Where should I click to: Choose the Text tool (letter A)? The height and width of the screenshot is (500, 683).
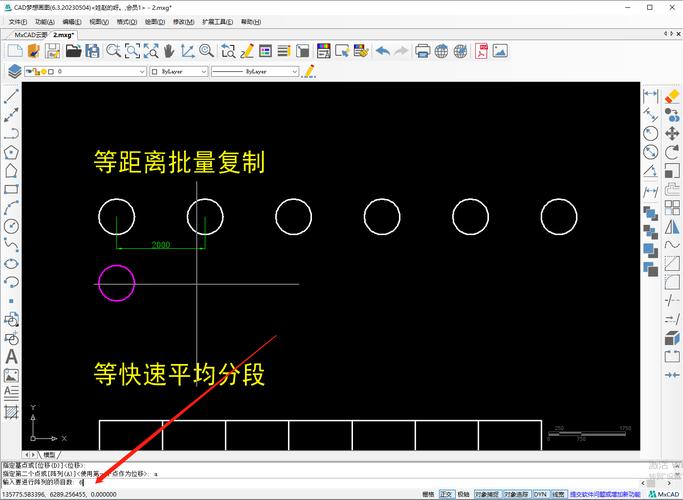(12, 356)
